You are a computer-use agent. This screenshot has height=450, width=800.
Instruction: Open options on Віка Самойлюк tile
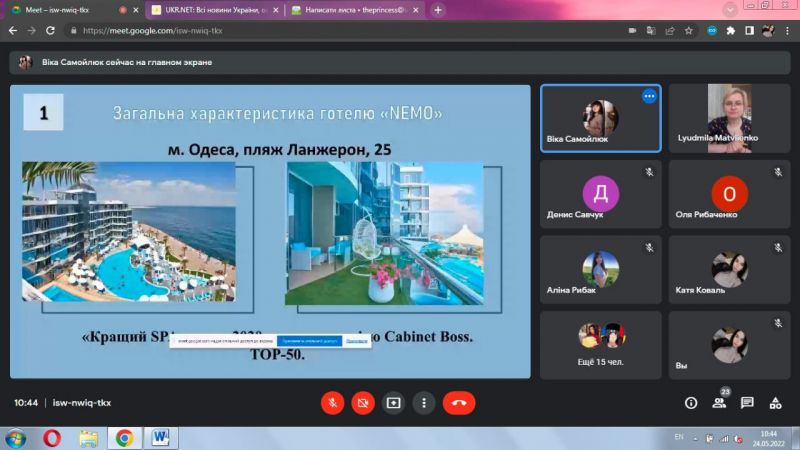(x=649, y=96)
